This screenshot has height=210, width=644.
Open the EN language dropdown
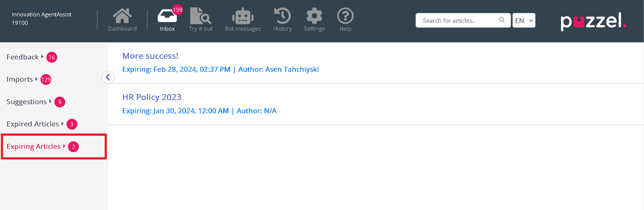(524, 21)
